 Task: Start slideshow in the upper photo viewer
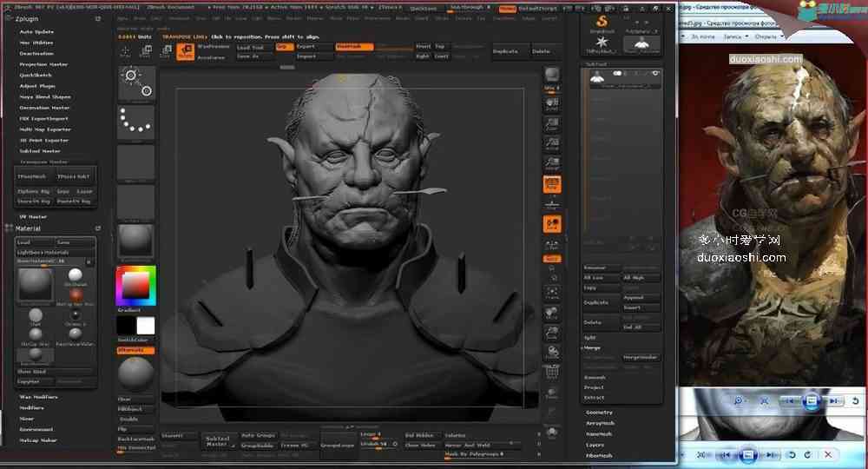pos(811,400)
